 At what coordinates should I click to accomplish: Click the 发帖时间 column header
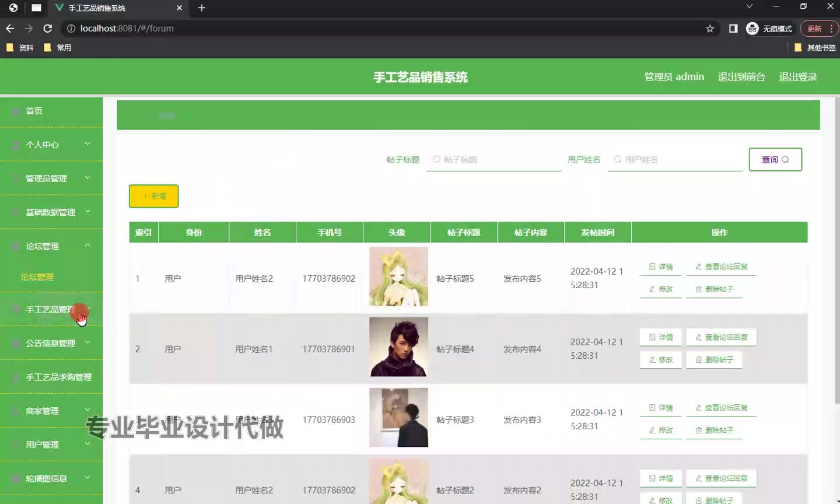coord(597,232)
